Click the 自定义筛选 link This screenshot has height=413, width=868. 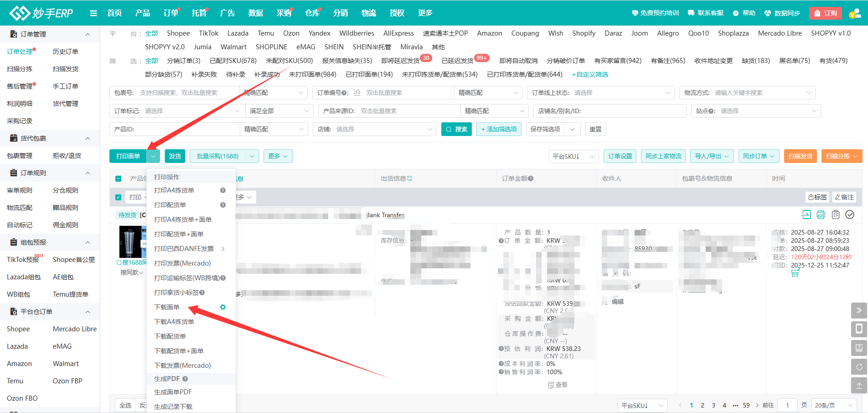point(590,74)
